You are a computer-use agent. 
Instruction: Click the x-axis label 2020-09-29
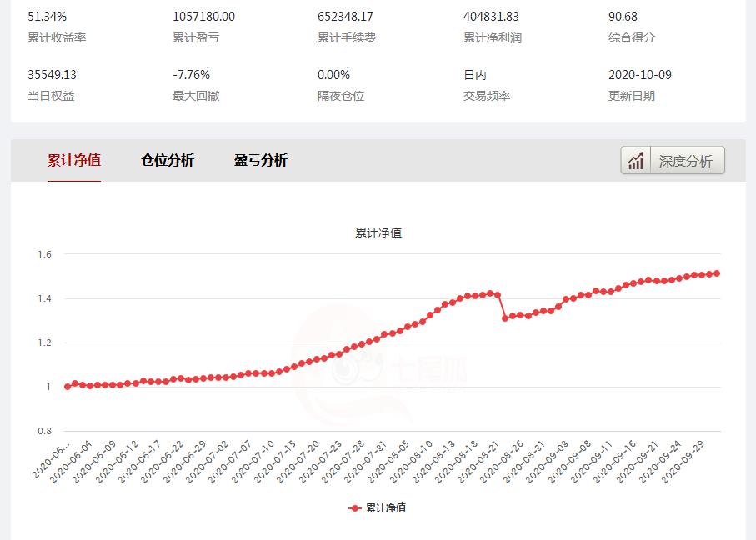(684, 462)
